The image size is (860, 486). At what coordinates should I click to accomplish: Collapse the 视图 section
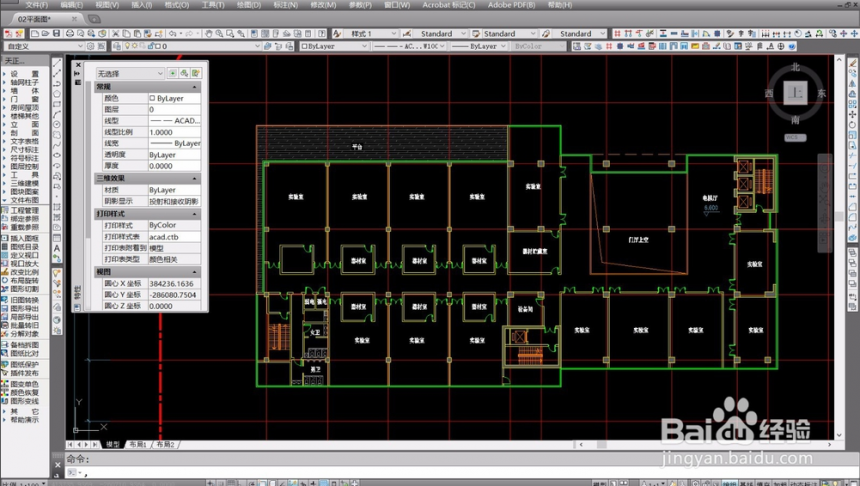pyautogui.click(x=194, y=272)
